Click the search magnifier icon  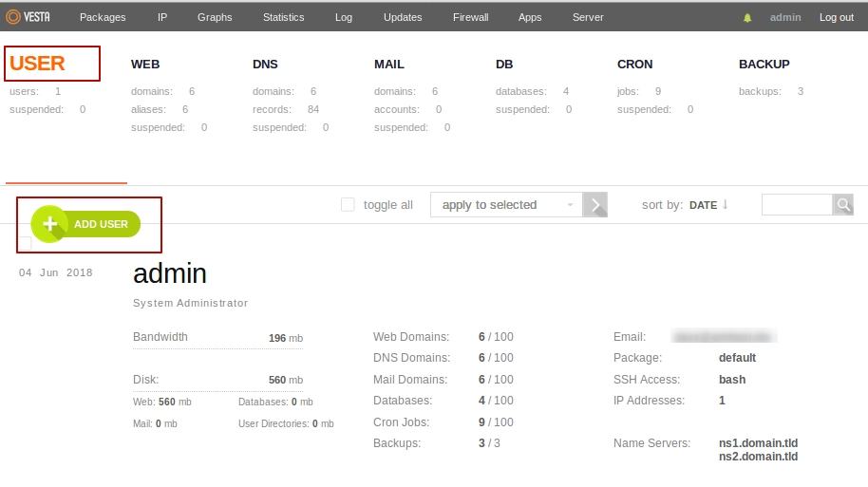pos(843,205)
